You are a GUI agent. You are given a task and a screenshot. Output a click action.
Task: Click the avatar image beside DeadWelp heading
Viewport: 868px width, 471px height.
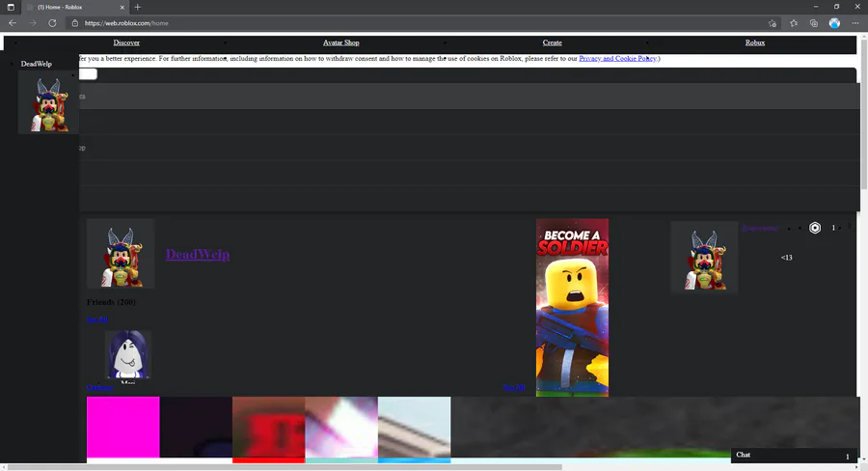point(121,253)
